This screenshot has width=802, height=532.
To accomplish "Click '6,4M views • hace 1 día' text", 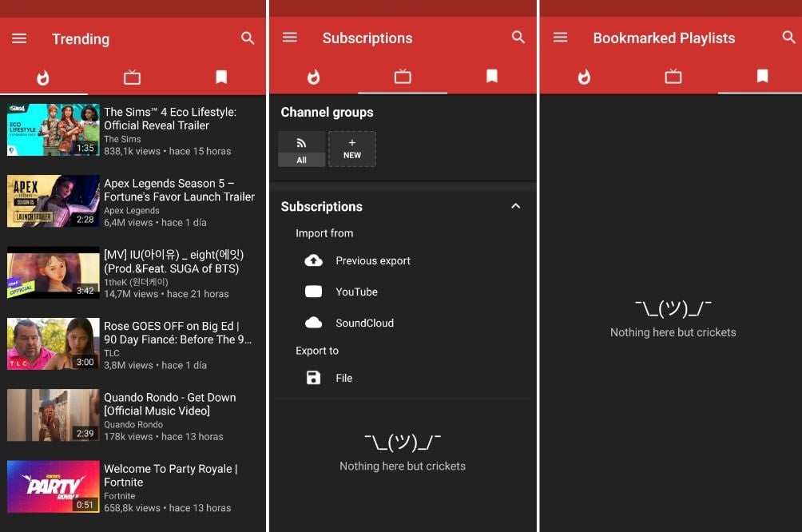I will tap(155, 223).
